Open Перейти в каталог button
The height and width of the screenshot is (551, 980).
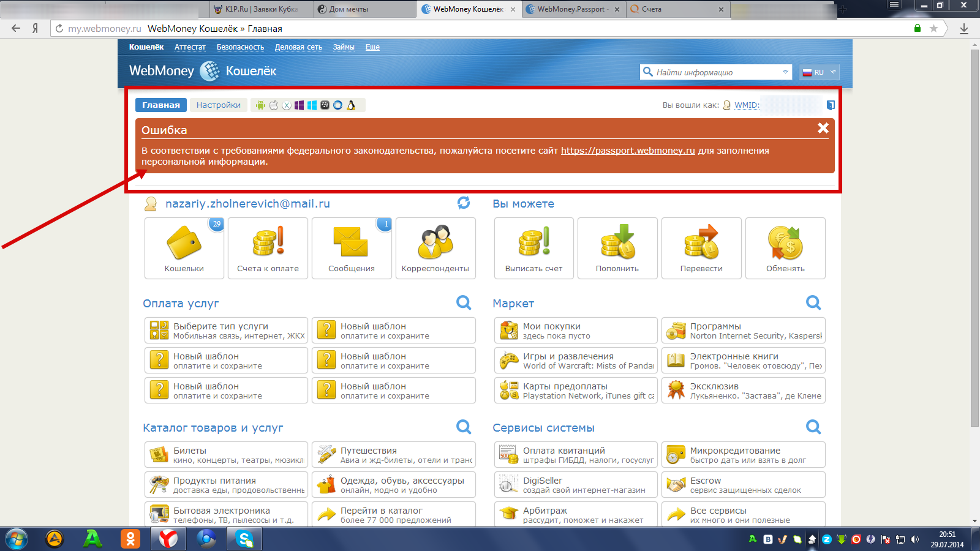[x=393, y=515]
